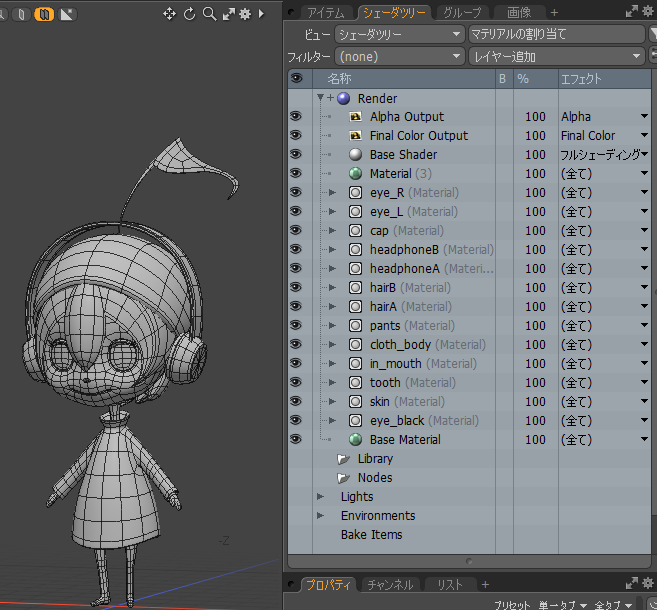Expand the Lights section
Viewport: 657px width, 610px height.
321,497
